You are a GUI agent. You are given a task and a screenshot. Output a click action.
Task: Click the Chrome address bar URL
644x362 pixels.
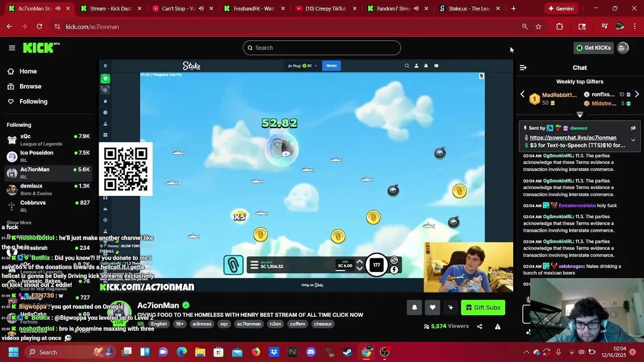coord(92,27)
